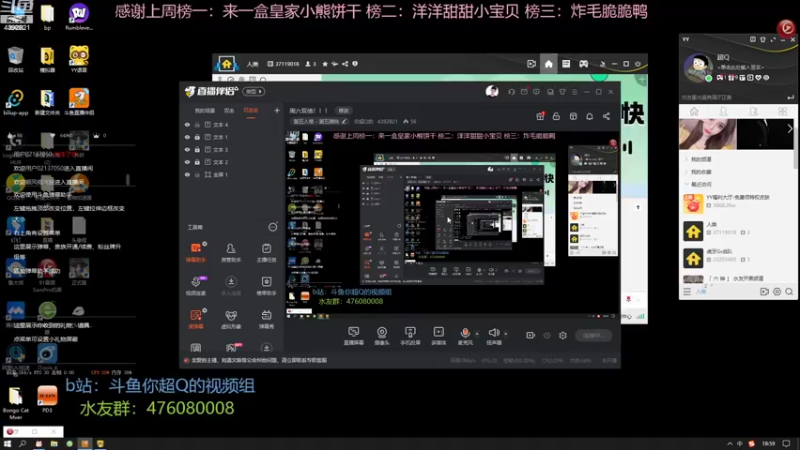Collapse 最近访问 section in YY panel

click(x=698, y=184)
